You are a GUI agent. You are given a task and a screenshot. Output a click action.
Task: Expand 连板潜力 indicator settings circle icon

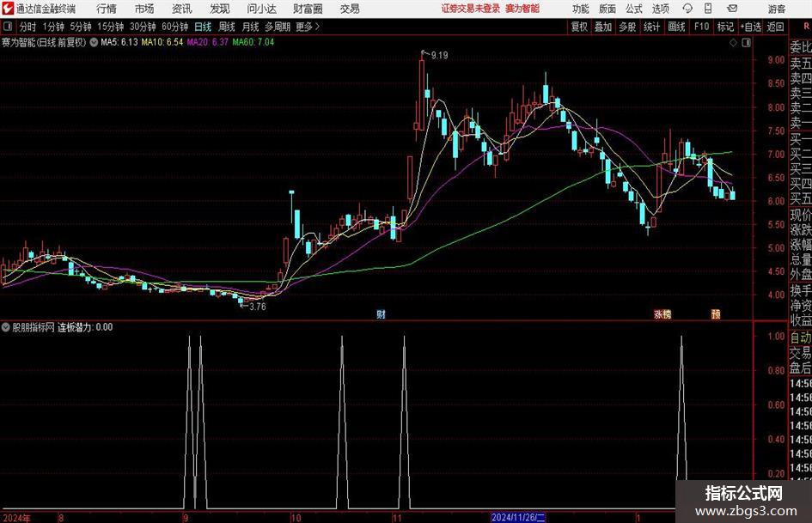6,327
